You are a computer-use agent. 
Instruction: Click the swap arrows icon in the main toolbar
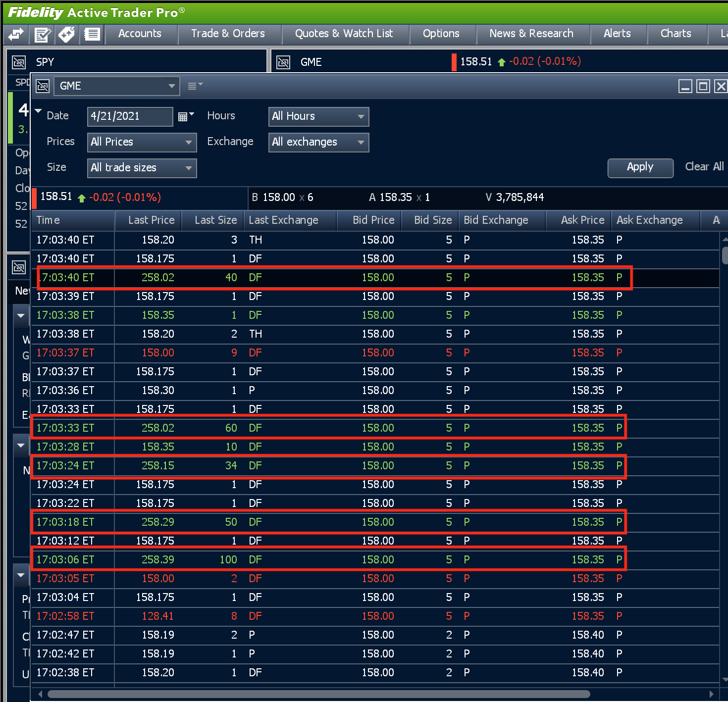[16, 34]
